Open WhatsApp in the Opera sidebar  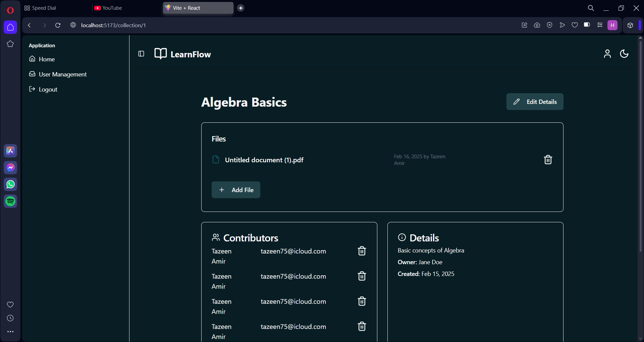[10, 184]
